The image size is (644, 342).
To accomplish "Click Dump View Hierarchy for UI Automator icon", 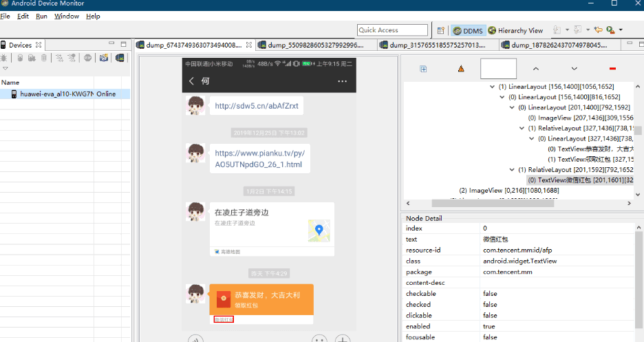I will tap(120, 58).
